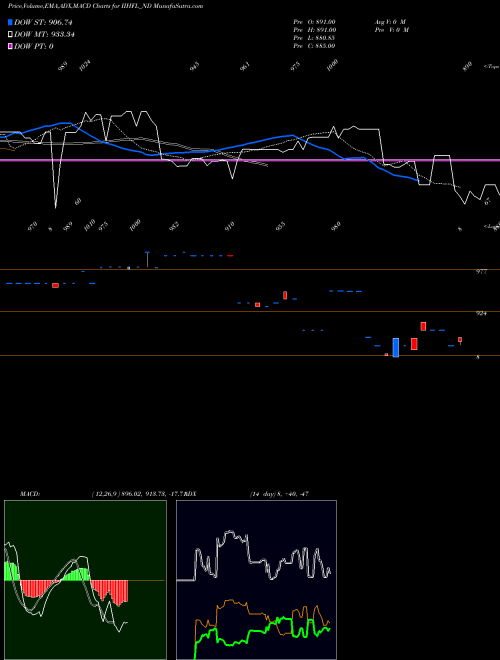Click the 952 label in the lower price row
The height and width of the screenshot is (660, 500).
174,226
